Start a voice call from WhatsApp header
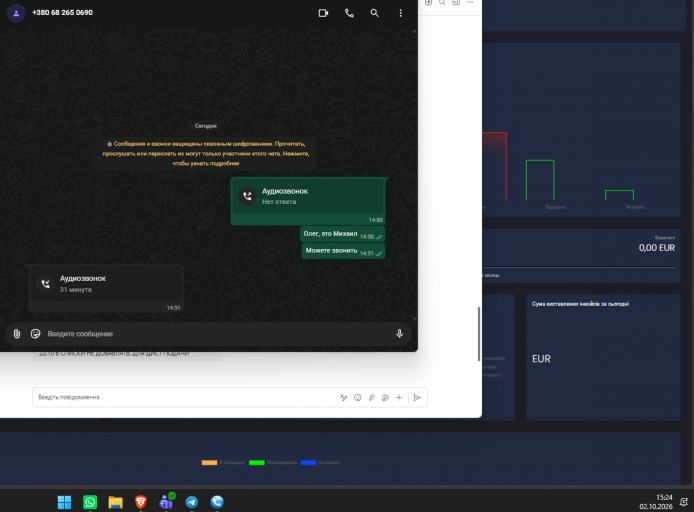 point(349,13)
